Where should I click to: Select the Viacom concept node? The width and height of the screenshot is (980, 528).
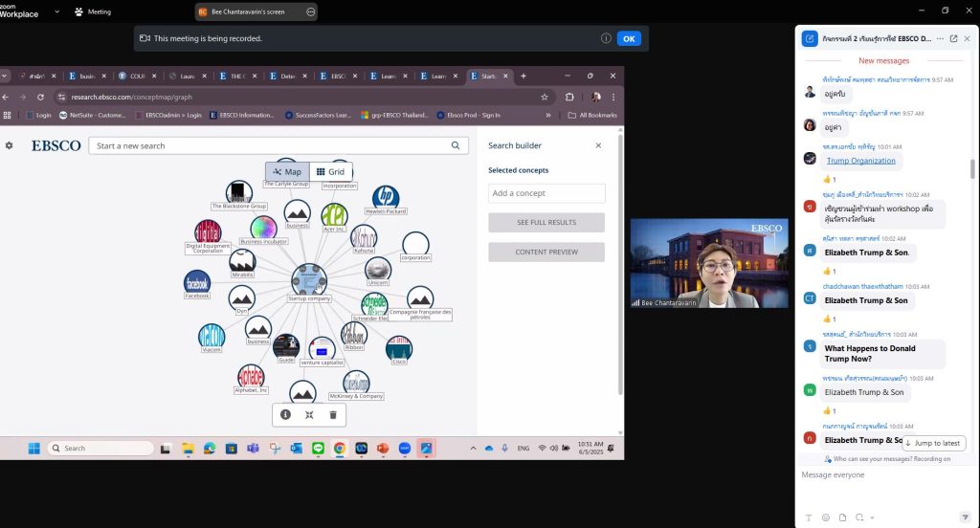click(x=212, y=336)
